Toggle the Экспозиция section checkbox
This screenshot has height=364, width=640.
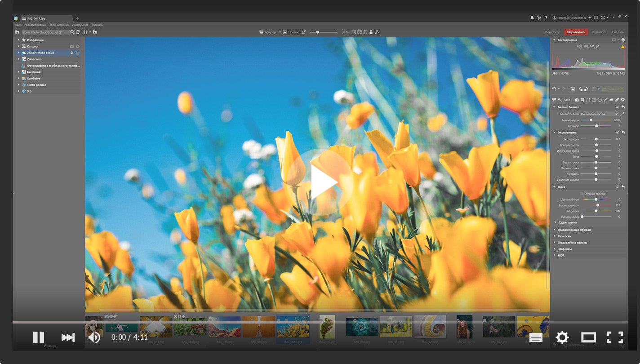coord(617,133)
